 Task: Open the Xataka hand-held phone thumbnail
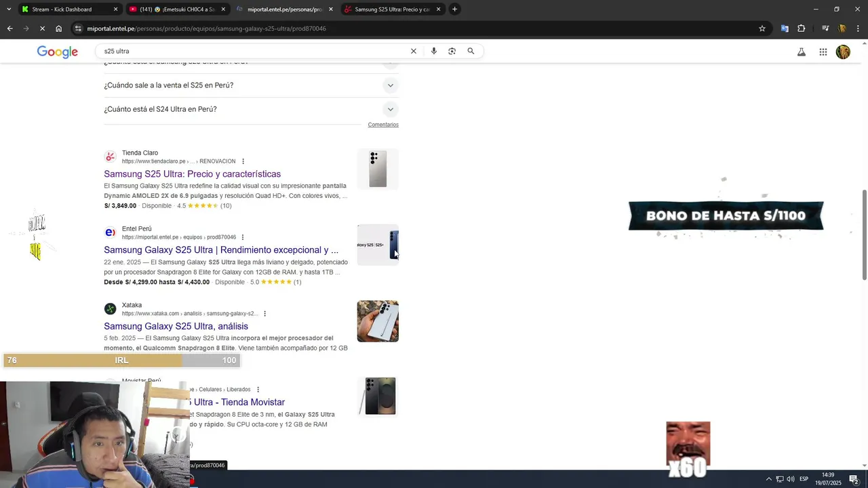tap(378, 321)
